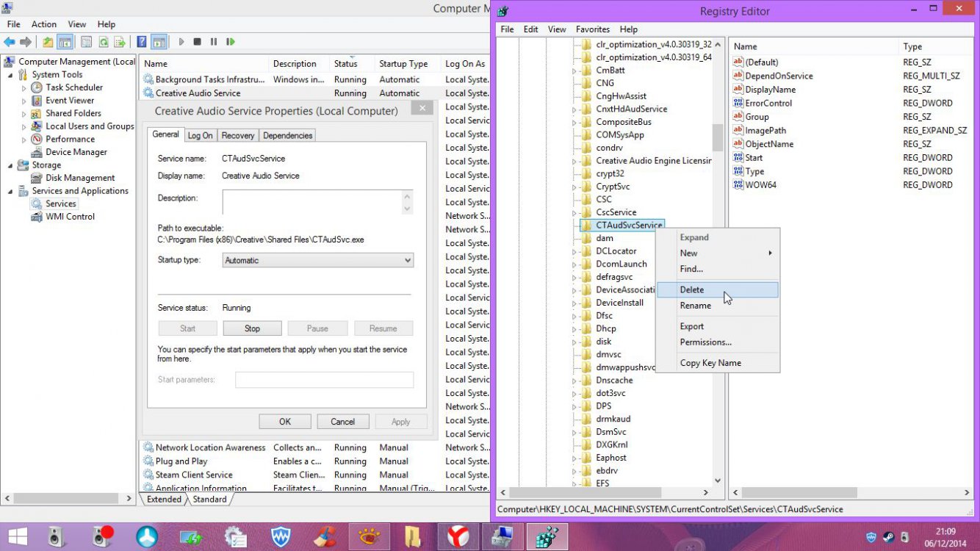Refresh the services list via toolbar icon
Image resolution: width=980 pixels, height=551 pixels.
103,42
